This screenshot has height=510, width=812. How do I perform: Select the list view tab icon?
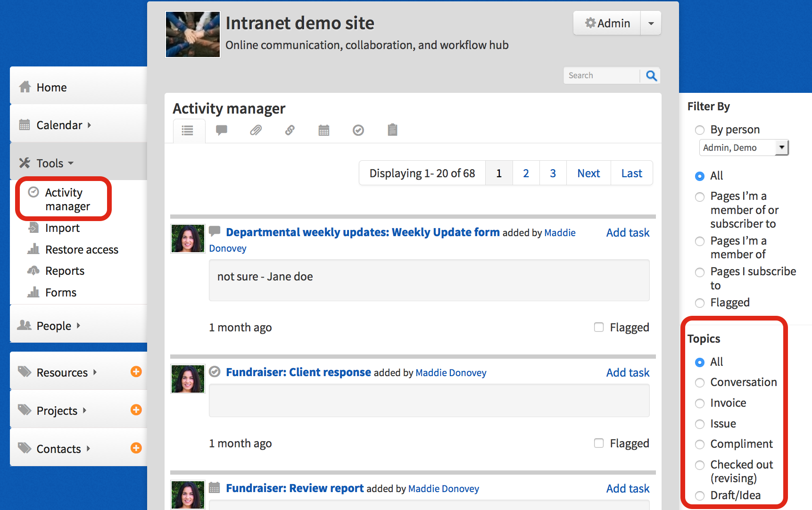coord(188,131)
